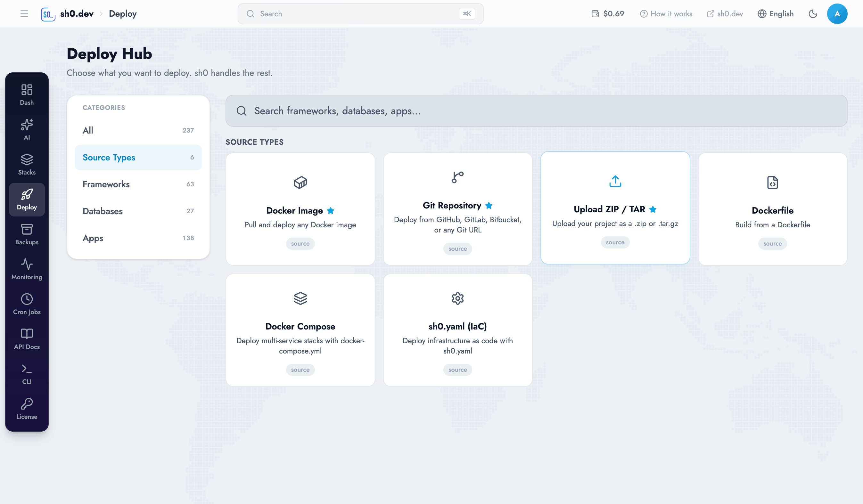Click the Git Repository branch icon
Screen dimensions: 863x504
457,177
